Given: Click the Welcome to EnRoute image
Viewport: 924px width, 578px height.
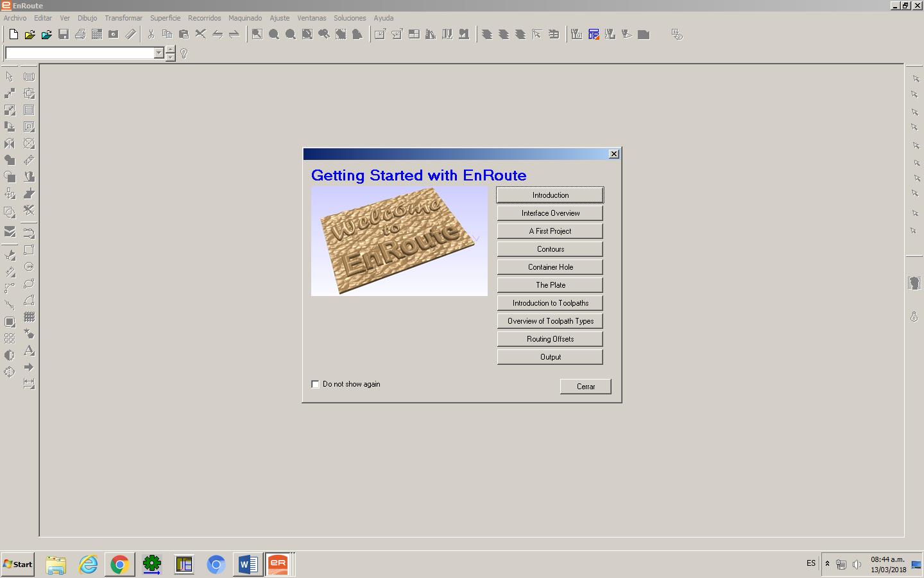Looking at the screenshot, I should (399, 241).
